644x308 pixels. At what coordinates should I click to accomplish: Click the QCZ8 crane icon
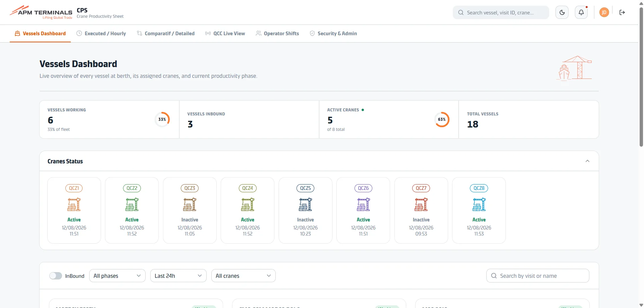tap(479, 204)
